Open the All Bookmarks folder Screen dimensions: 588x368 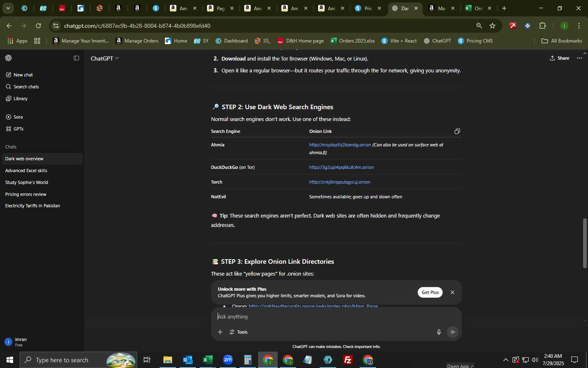point(561,41)
